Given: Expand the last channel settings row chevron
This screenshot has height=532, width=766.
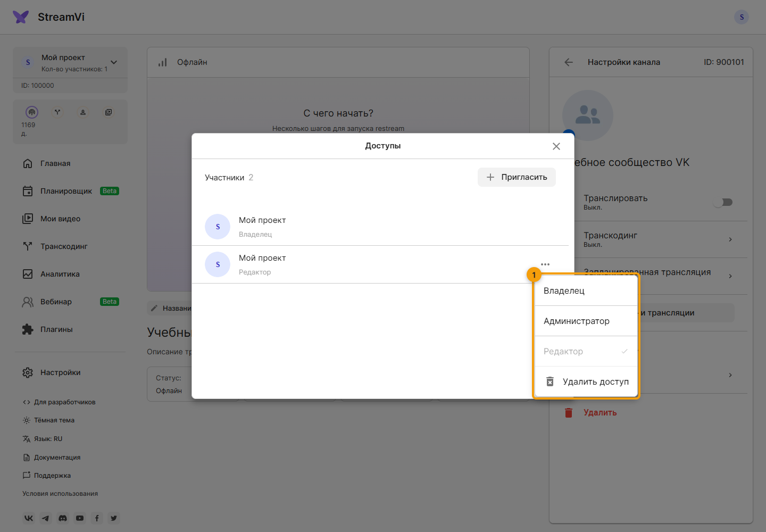Looking at the screenshot, I should 730,375.
